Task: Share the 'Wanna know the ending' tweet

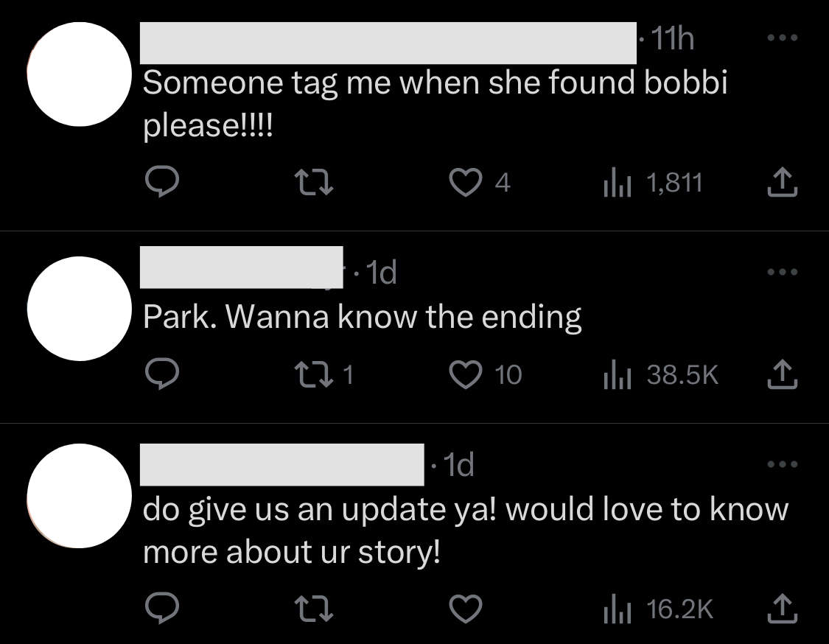Action: [x=782, y=374]
